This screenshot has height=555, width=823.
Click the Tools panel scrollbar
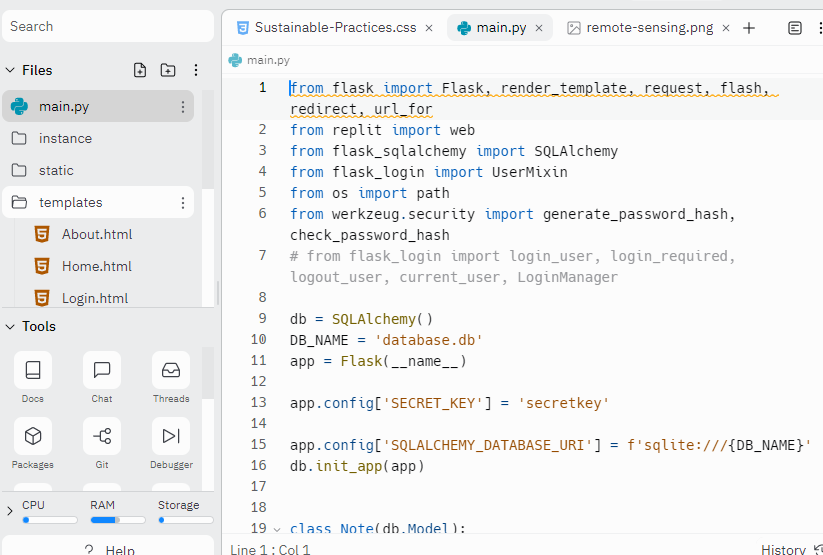[x=208, y=373]
